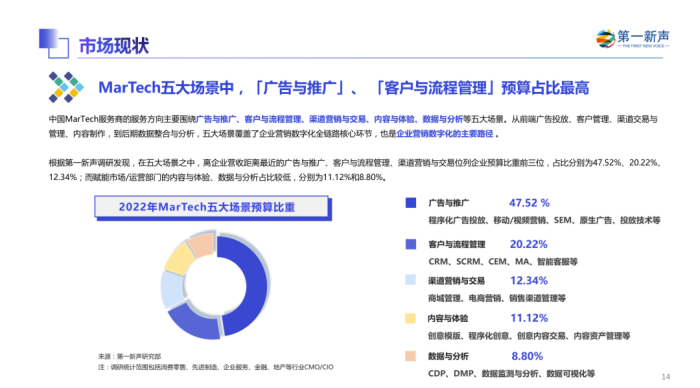Click the paragraph beginning 根据第一新声调研发现
Viewport: 700px width, 388px height.
pyautogui.click(x=355, y=170)
